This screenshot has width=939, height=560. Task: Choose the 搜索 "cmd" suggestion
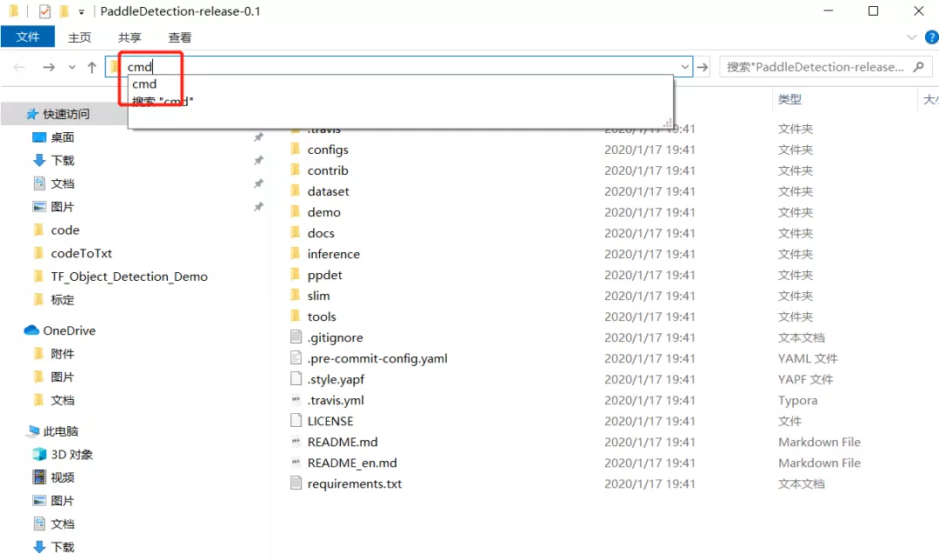(x=163, y=101)
